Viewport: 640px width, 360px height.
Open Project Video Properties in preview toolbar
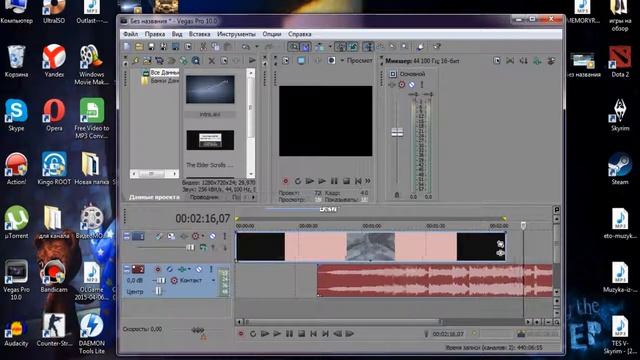(x=285, y=60)
